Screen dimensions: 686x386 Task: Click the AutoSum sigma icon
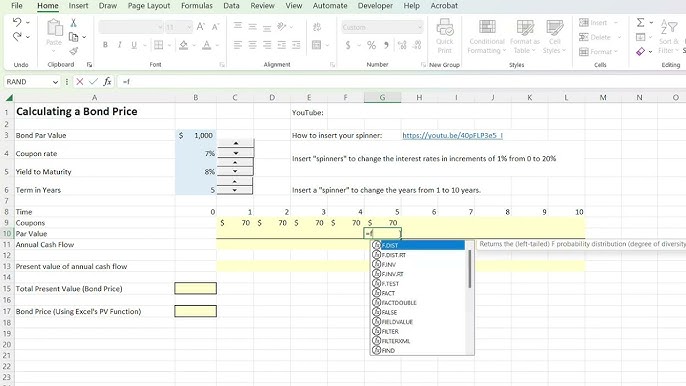click(640, 22)
